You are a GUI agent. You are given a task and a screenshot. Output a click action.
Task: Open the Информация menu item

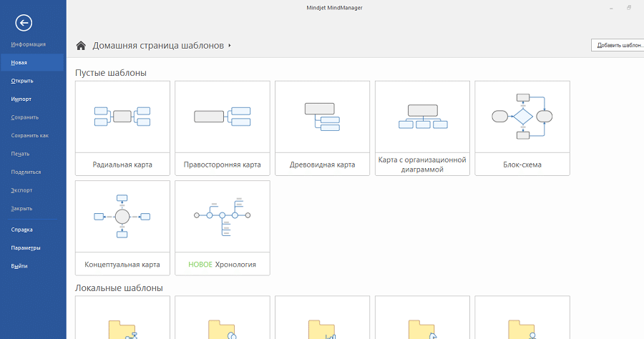coord(29,44)
